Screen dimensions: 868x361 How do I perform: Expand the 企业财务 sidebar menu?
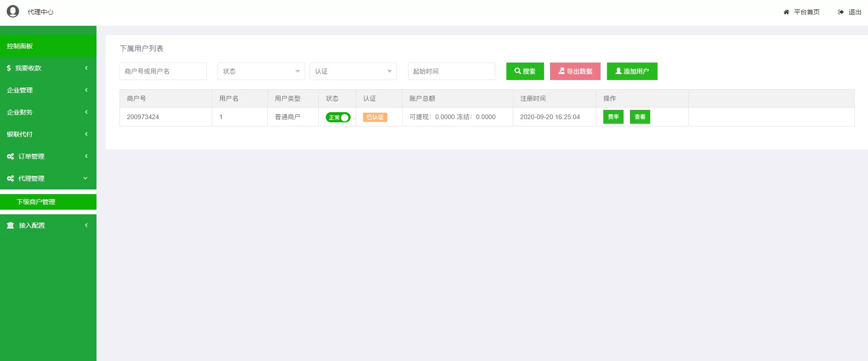click(48, 112)
